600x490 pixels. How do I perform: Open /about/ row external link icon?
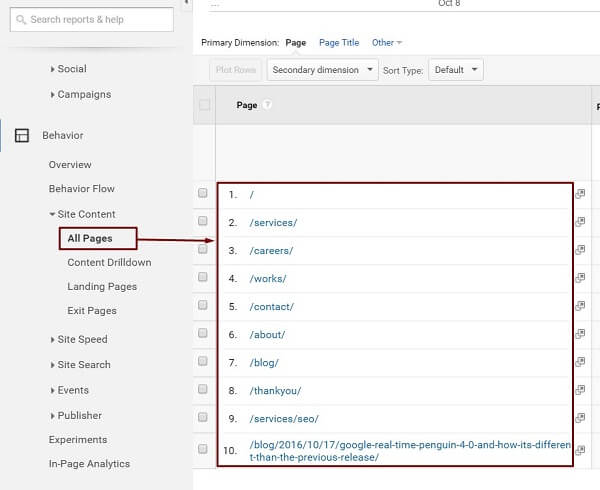click(580, 334)
